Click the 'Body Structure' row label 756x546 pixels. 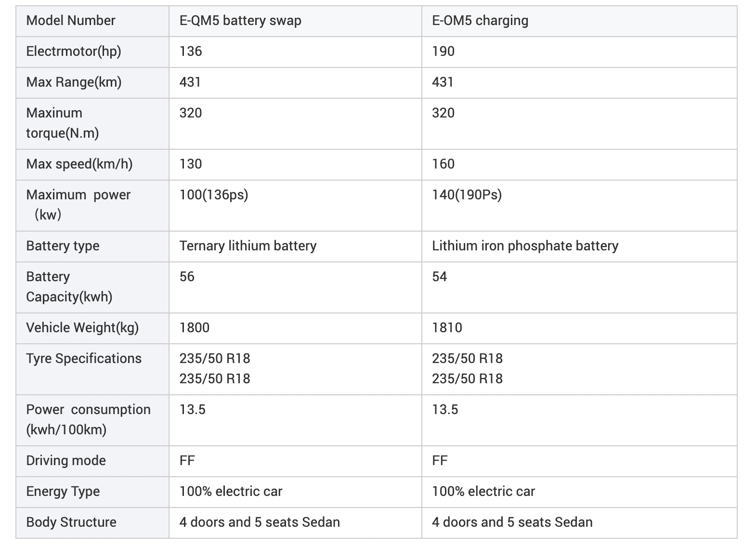[x=71, y=522]
